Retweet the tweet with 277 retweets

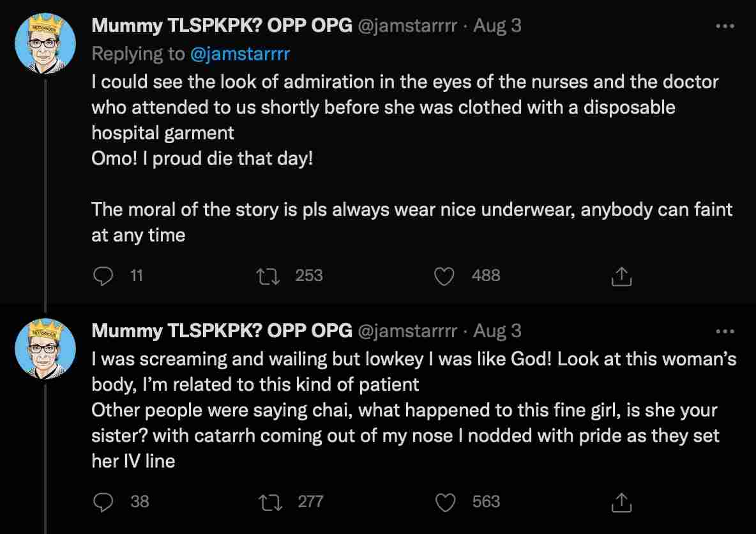[x=271, y=502]
